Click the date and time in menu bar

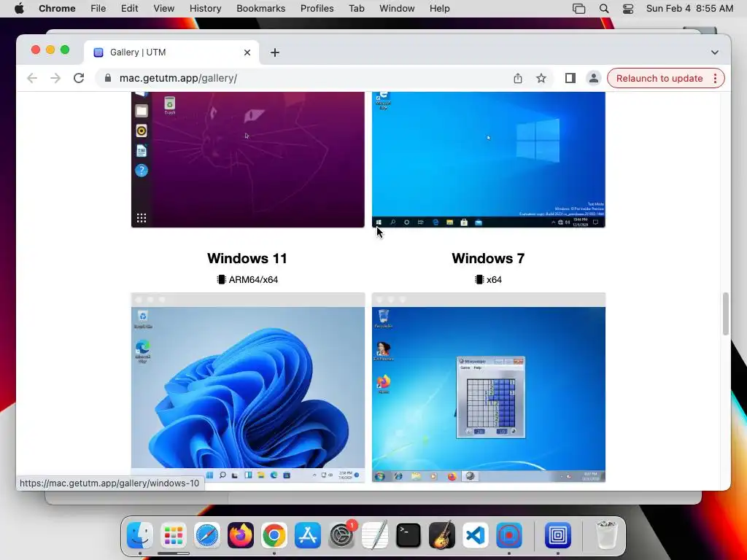coord(689,9)
